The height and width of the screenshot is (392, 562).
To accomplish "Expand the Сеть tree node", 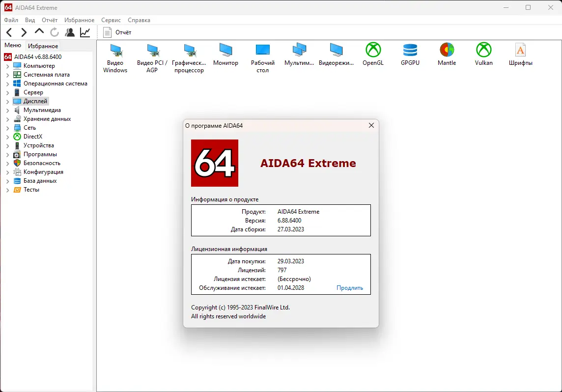I will [x=7, y=128].
